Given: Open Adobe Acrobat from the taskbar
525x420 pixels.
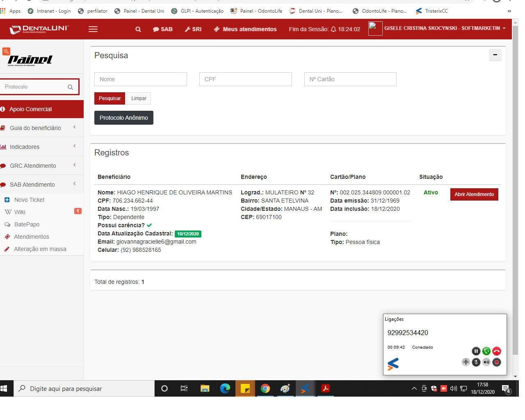Looking at the screenshot, I should 326,388.
